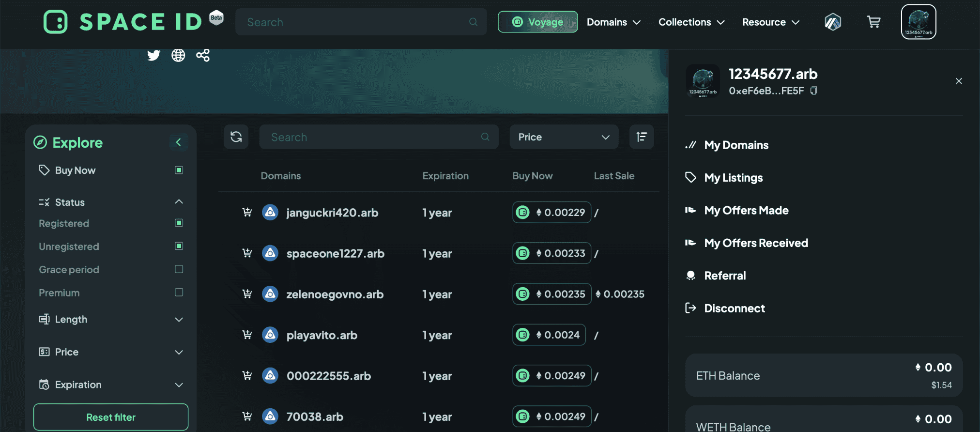Viewport: 980px width, 432px height.
Task: Enable the Grace period checkbox
Action: [179, 269]
